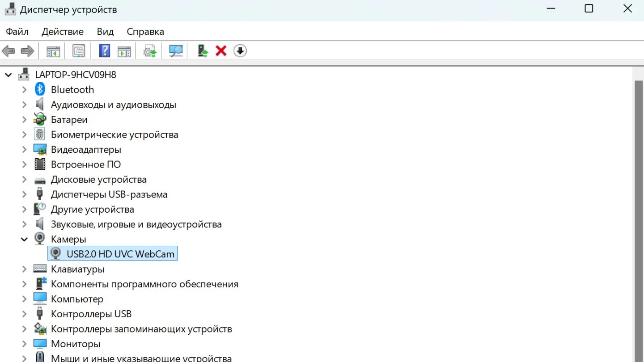This screenshot has width=644, height=362.
Task: Expand the Компьютер category
Action: coord(25,299)
